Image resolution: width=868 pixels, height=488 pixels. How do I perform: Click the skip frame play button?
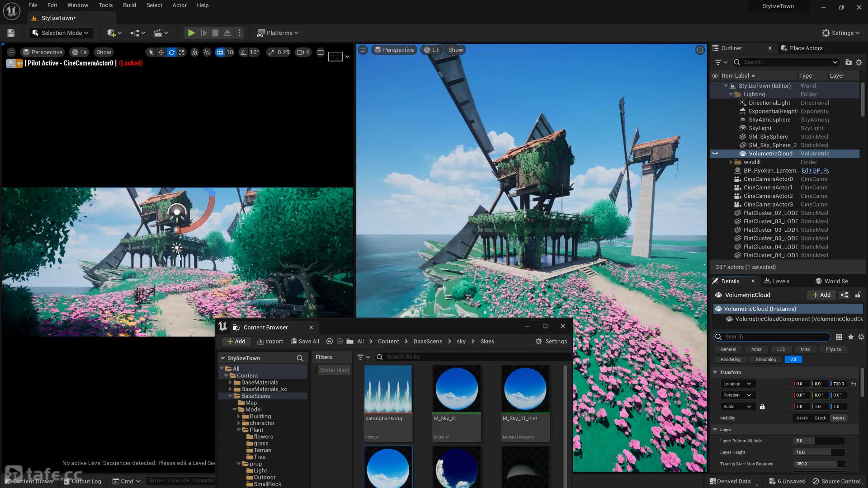pos(203,33)
